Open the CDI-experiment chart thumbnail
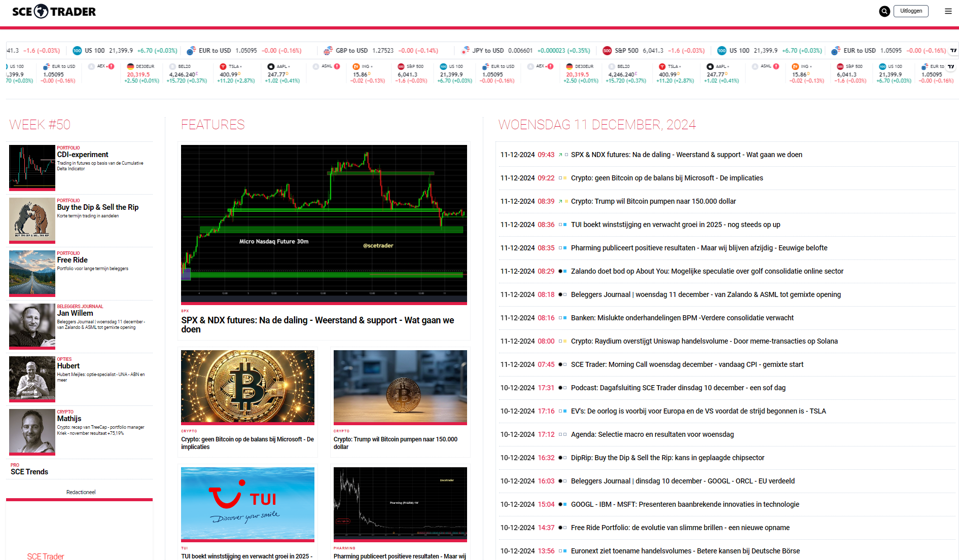Viewport: 959px width, 560px height. (32, 167)
